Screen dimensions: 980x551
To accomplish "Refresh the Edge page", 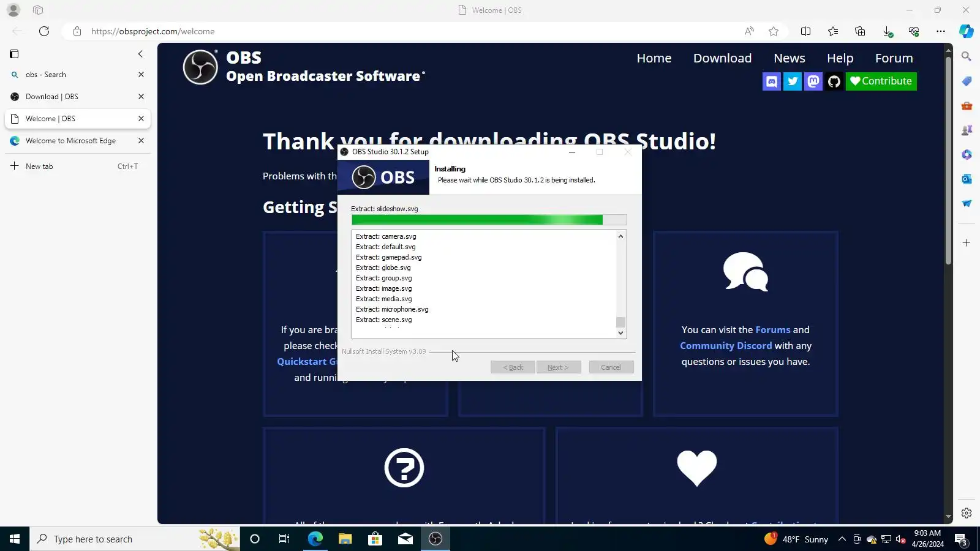I will pyautogui.click(x=44, y=31).
